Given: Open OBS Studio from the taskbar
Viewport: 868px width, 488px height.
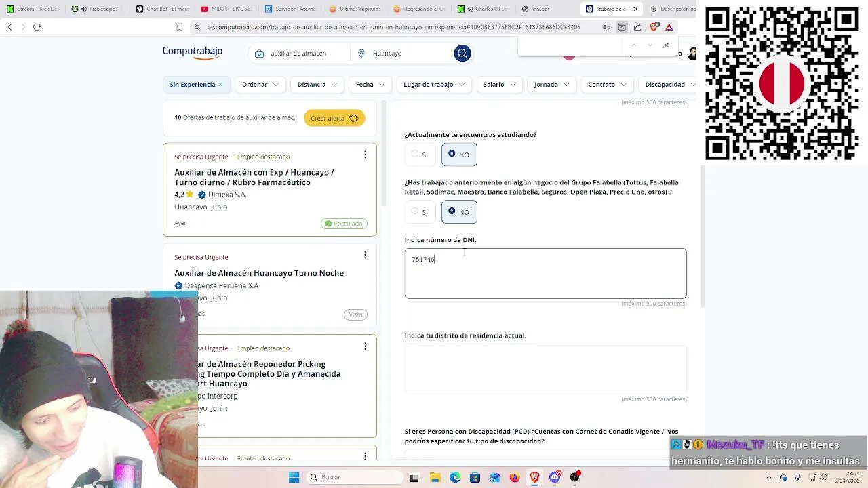Looking at the screenshot, I should point(575,477).
